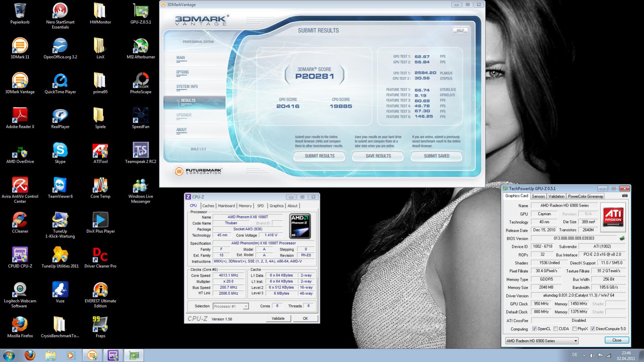This screenshot has width=644, height=362.
Task: Switch to GPU-Z Validation tab
Action: click(556, 196)
